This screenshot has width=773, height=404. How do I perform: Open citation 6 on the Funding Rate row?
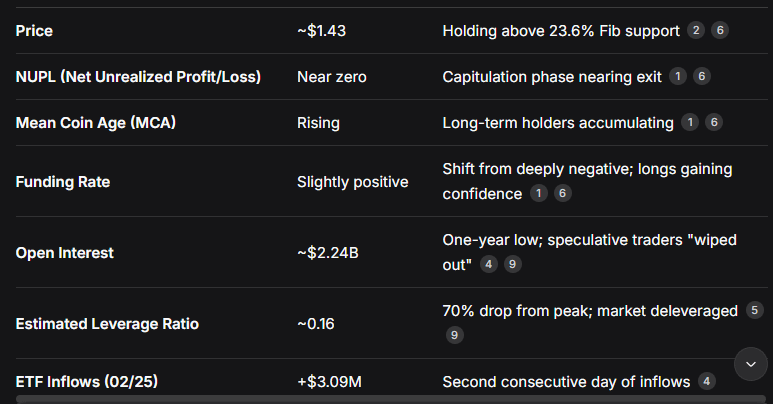[x=562, y=193]
